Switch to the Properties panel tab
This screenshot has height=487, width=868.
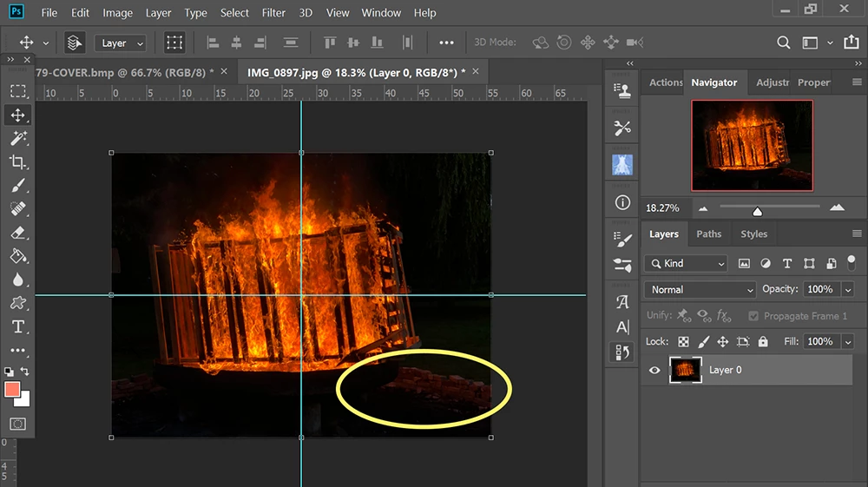coord(813,82)
